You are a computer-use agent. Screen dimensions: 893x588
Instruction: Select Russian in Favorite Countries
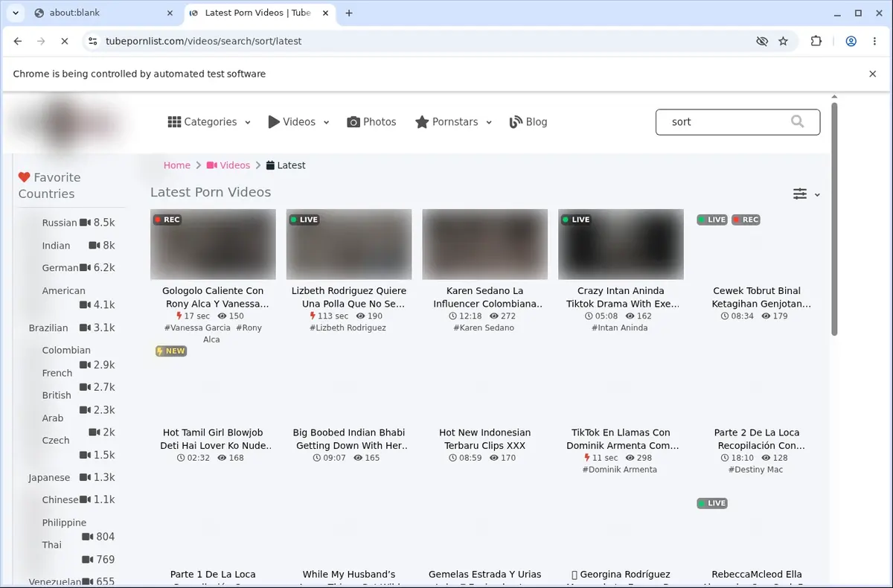[x=60, y=223]
